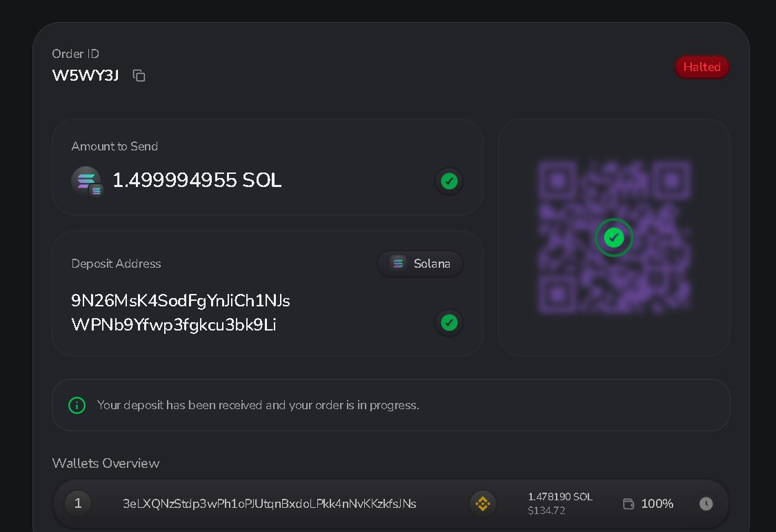Click the order ID value W5WY3J
Image resolution: width=776 pixels, height=532 pixels.
(85, 75)
